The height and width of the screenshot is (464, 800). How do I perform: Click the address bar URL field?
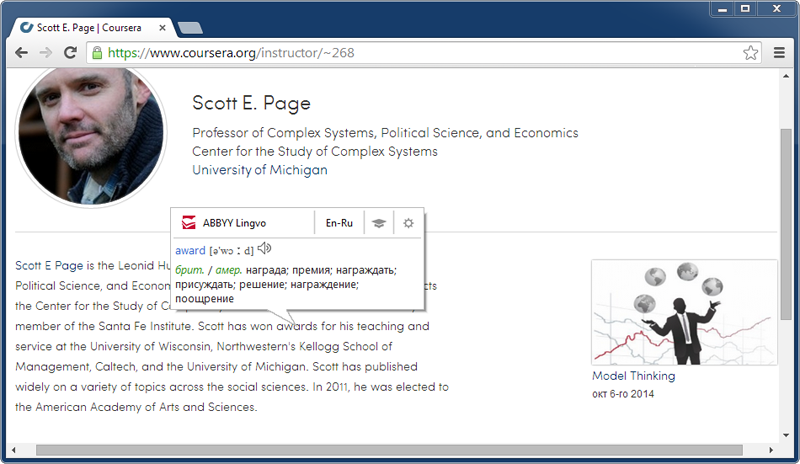(423, 53)
